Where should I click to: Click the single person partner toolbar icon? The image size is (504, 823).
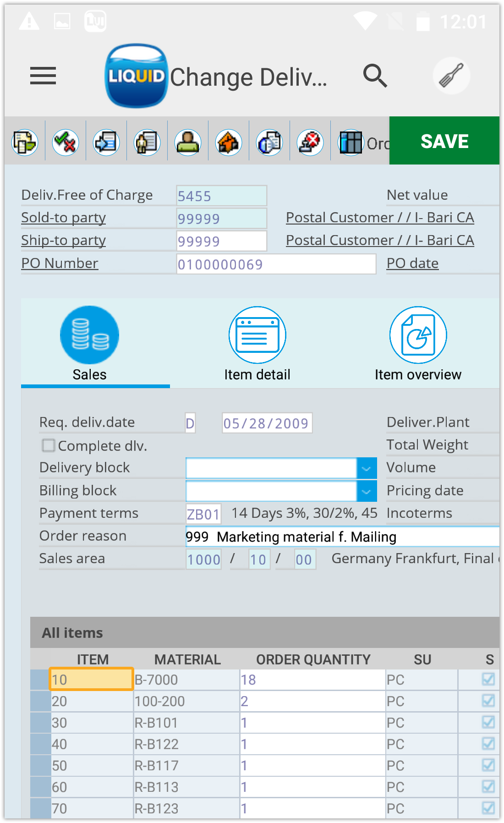tap(188, 143)
